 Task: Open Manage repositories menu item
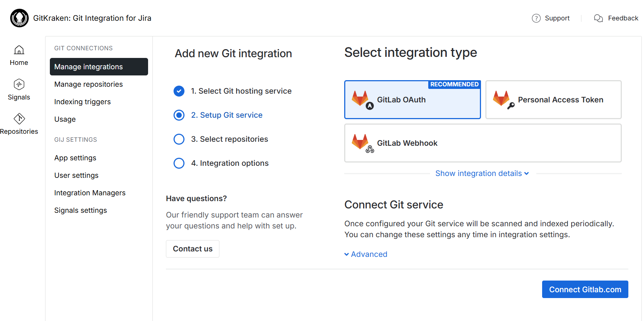point(88,84)
